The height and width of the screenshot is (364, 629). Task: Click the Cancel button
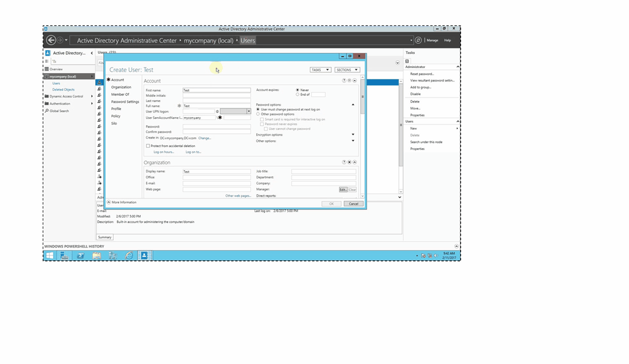(353, 204)
